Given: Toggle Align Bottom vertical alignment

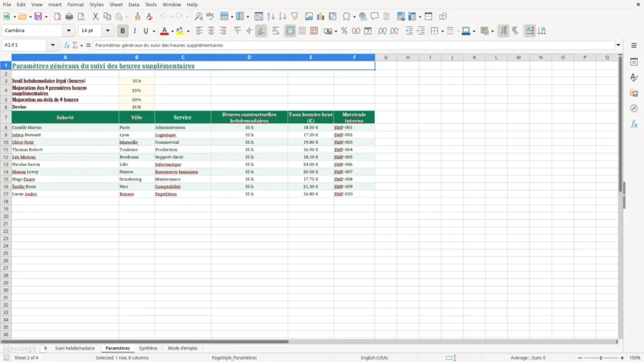Looking at the screenshot, I should [x=261, y=31].
